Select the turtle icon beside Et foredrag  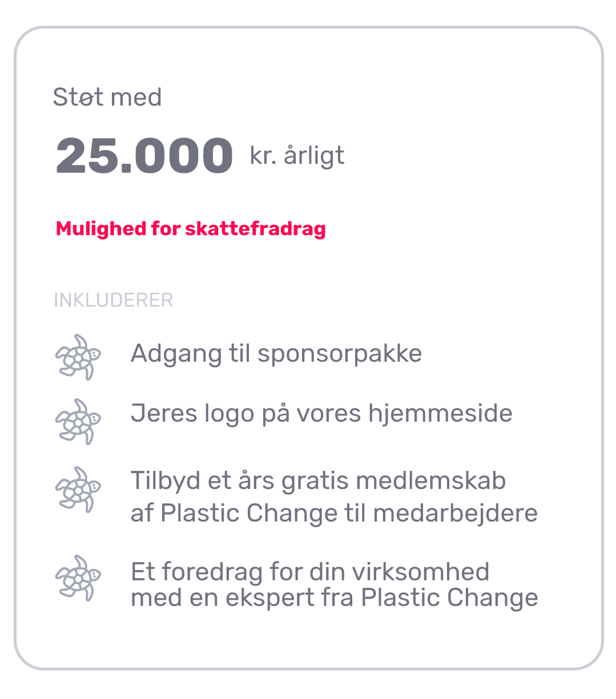pos(78,577)
